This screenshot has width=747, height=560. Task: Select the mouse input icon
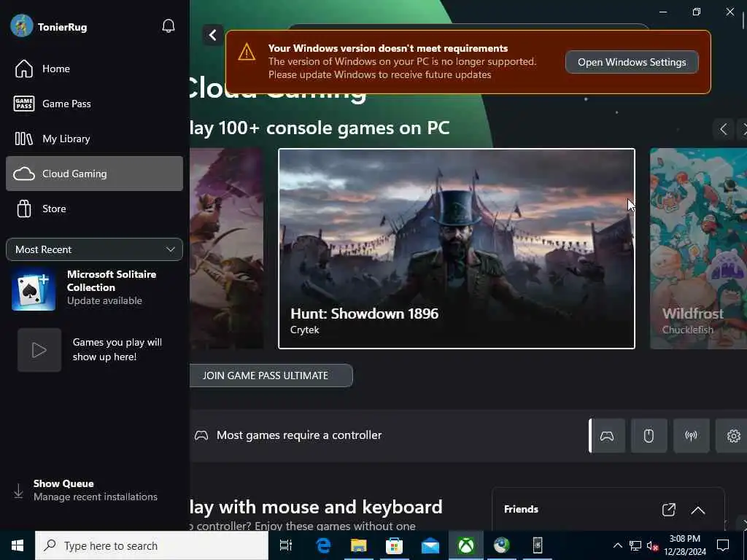(x=649, y=436)
